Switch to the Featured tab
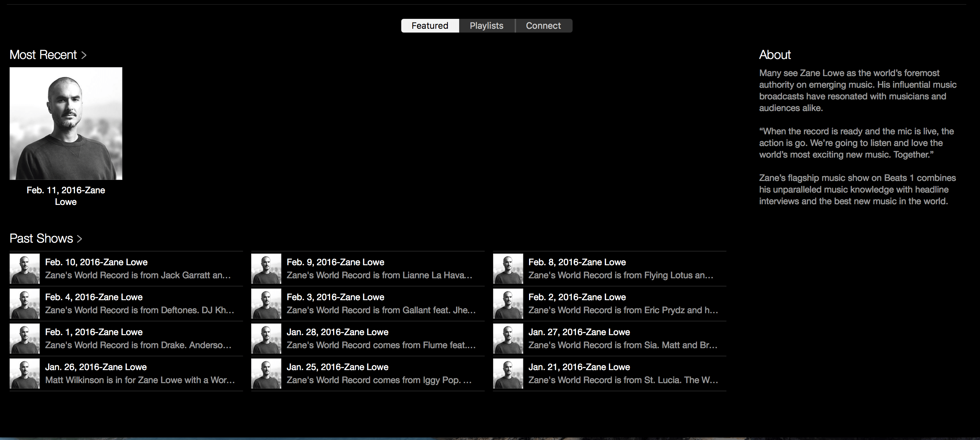The height and width of the screenshot is (440, 980). tap(430, 25)
